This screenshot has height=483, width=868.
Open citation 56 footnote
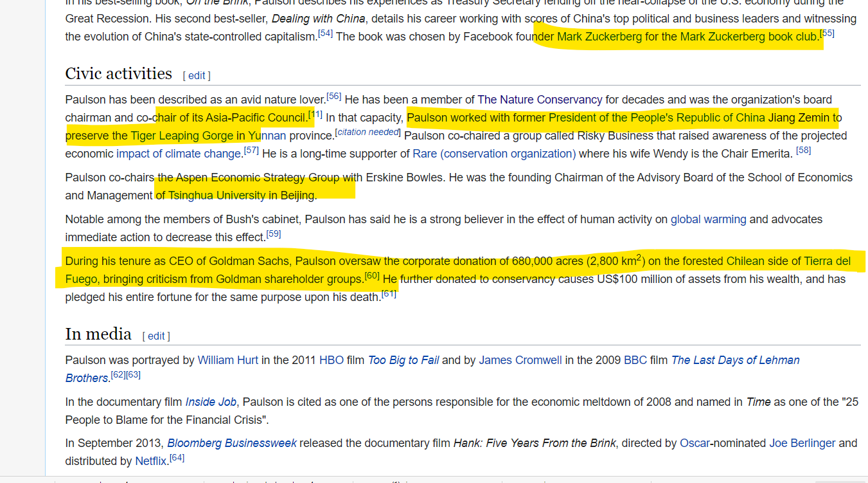point(333,96)
